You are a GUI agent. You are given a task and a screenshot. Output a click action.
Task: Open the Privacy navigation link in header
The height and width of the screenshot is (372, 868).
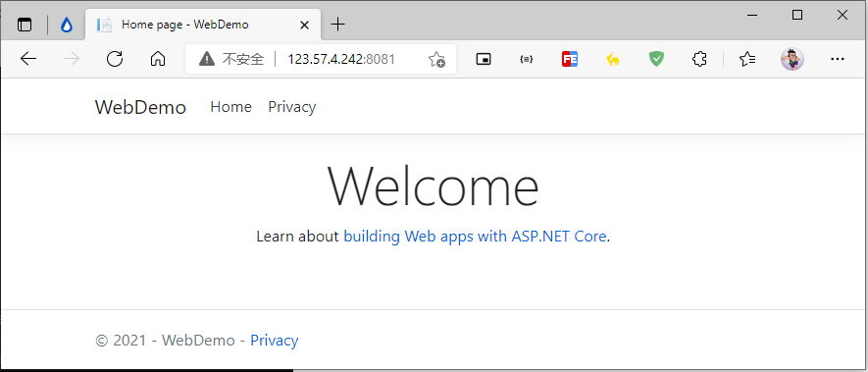pos(291,107)
